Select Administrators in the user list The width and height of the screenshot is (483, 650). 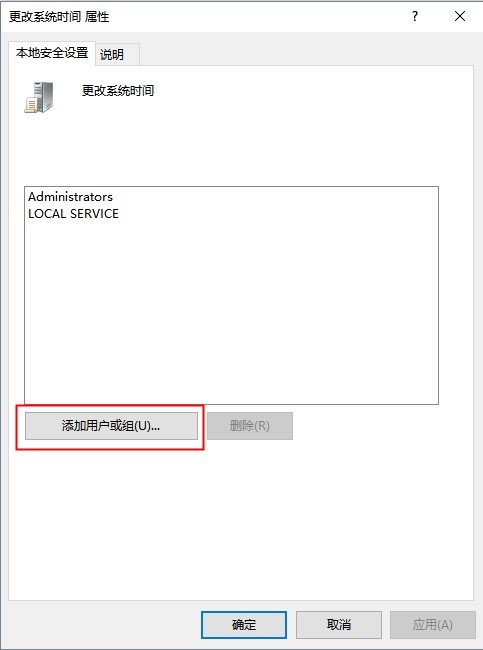click(70, 196)
